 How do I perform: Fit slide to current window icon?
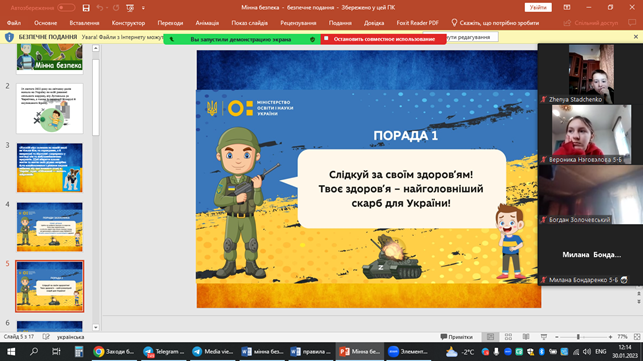coord(637,337)
